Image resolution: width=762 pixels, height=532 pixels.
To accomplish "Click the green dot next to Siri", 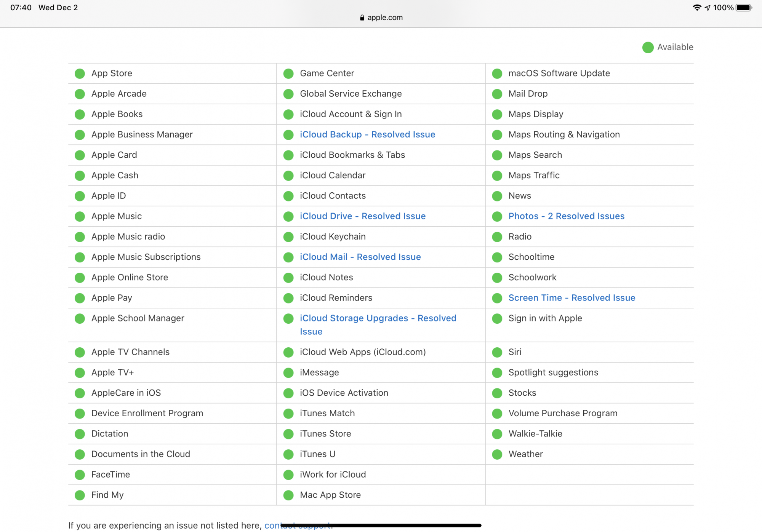I will pyautogui.click(x=497, y=352).
